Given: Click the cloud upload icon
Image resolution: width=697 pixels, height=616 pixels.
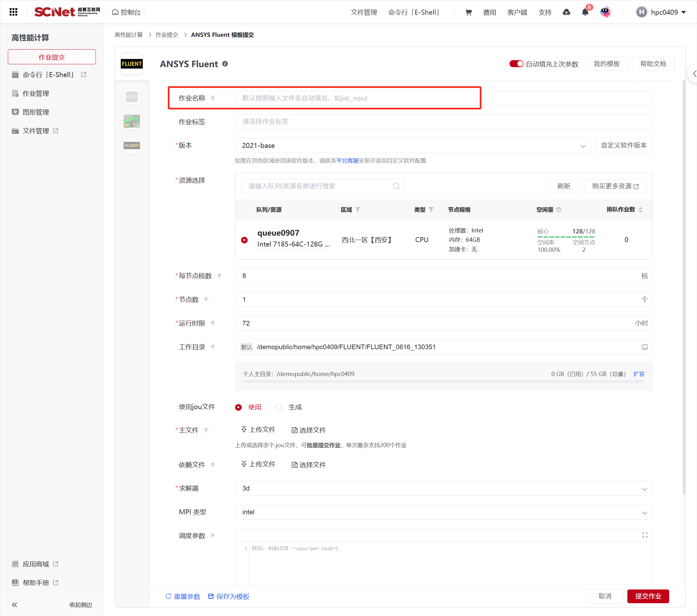Looking at the screenshot, I should tap(566, 12).
